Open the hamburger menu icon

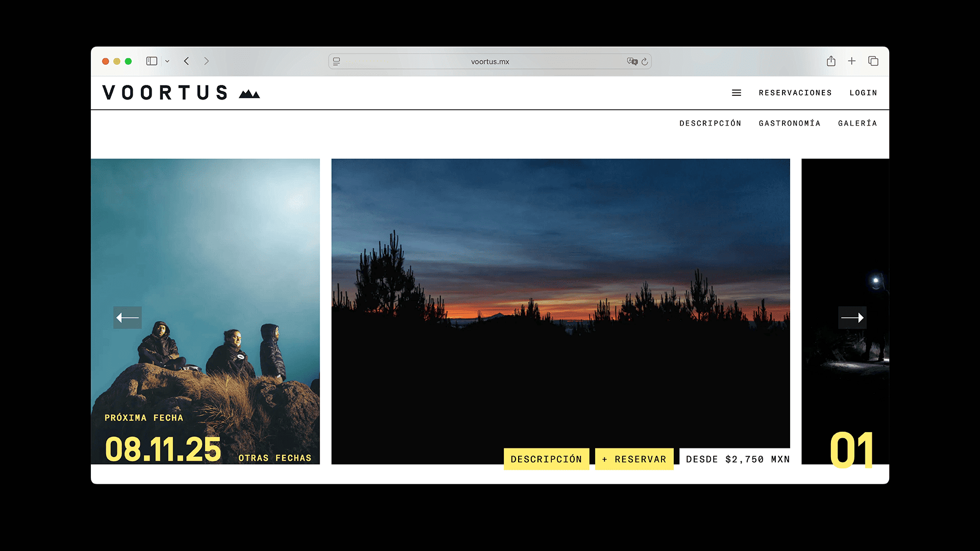click(x=736, y=93)
